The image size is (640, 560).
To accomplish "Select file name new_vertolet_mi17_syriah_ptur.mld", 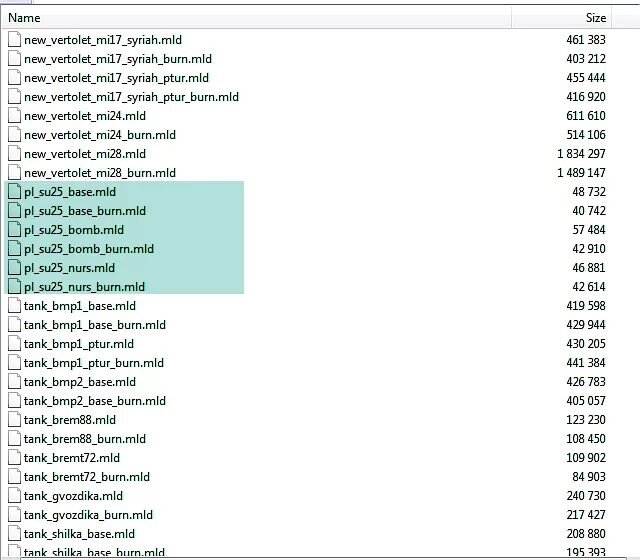I will 116,78.
